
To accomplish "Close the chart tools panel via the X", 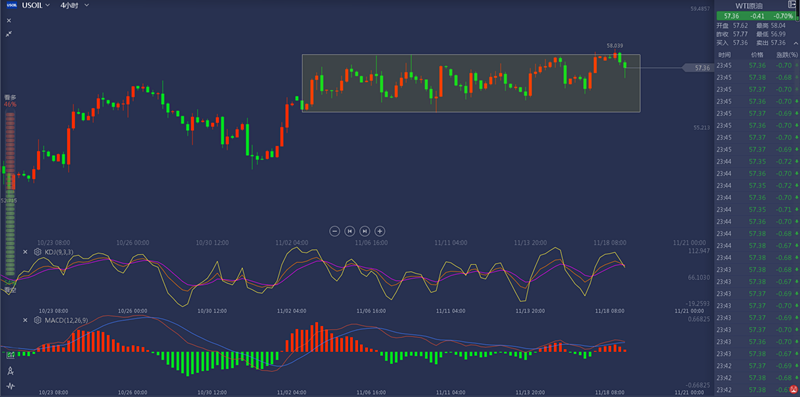I will point(9,20).
